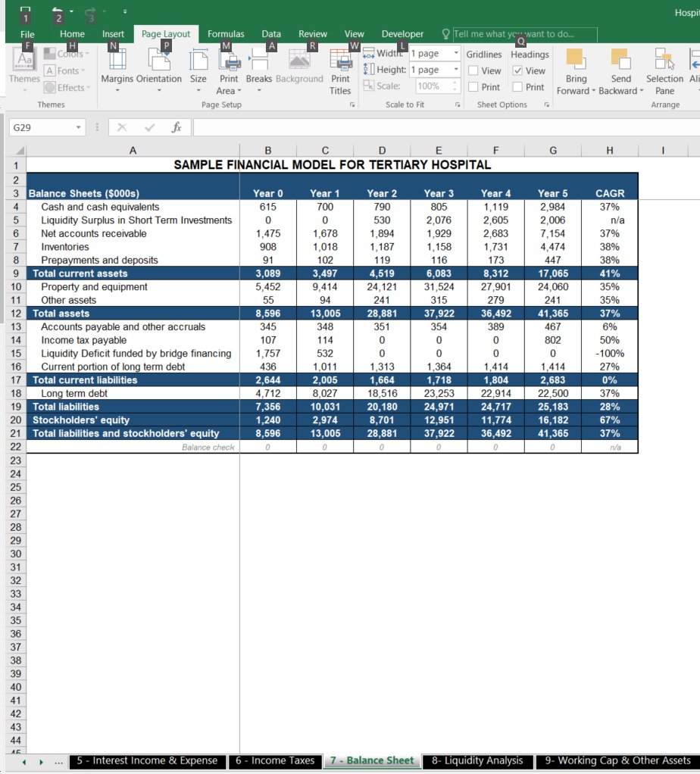This screenshot has width=700, height=774.
Task: Click the Select All corner triangle
Action: coord(20,151)
